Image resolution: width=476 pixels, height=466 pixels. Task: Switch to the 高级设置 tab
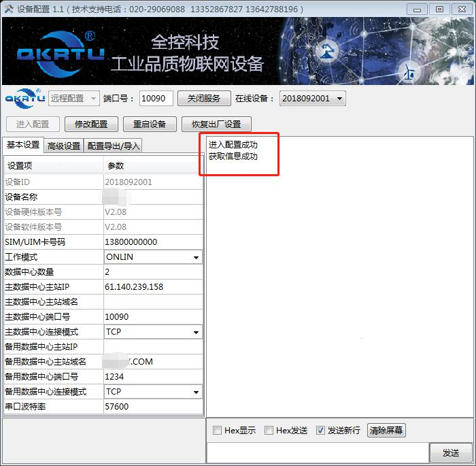[64, 146]
